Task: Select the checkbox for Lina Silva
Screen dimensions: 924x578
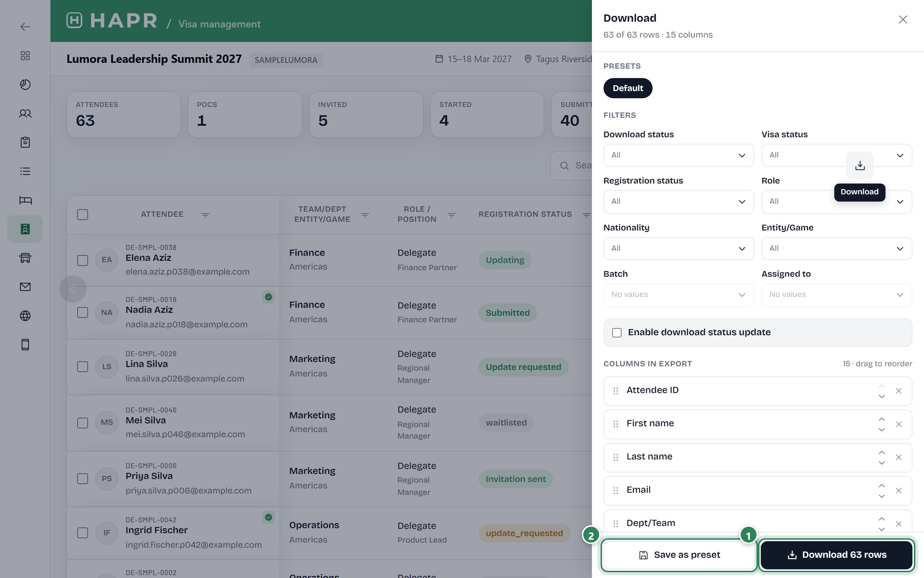Action: click(82, 367)
